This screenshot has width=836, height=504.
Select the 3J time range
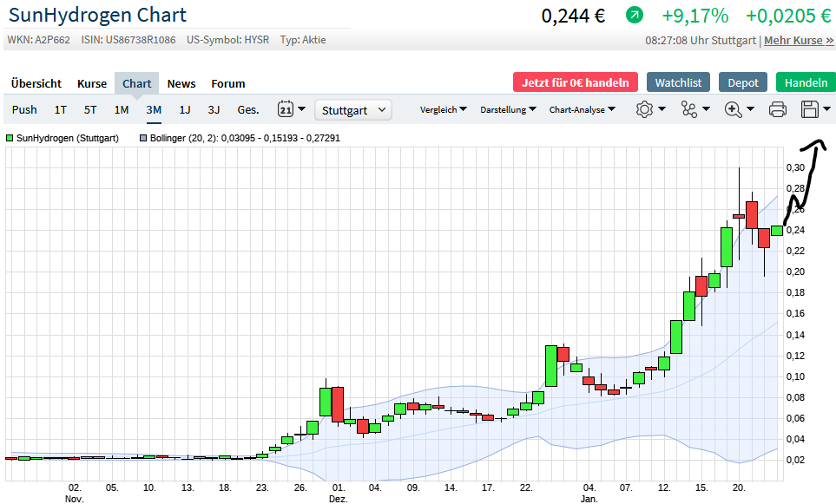214,110
